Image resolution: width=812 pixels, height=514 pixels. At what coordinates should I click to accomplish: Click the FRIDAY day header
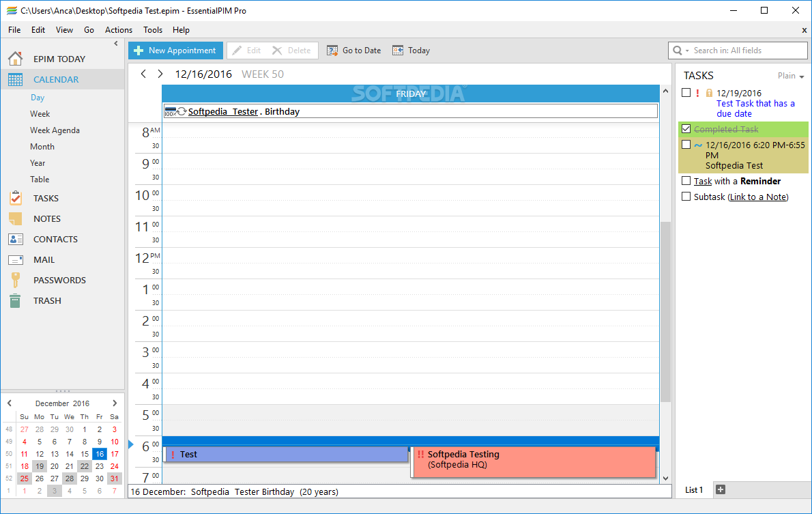point(411,94)
